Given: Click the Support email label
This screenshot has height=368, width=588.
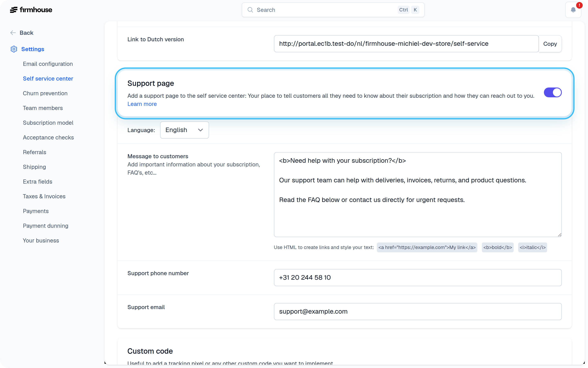Looking at the screenshot, I should [146, 307].
